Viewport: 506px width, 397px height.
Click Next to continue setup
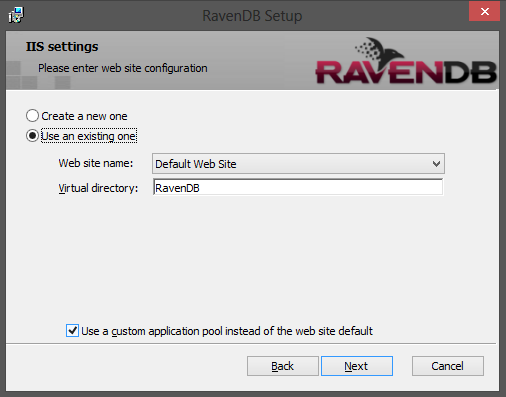pos(357,366)
